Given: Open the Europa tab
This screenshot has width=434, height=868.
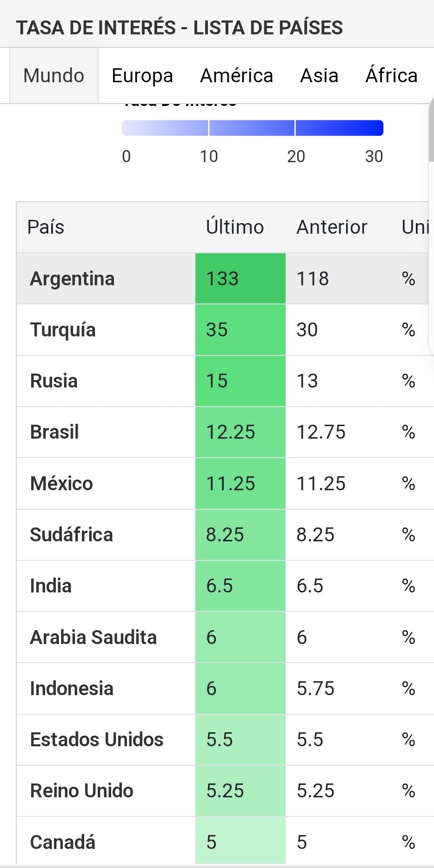Looking at the screenshot, I should point(142,75).
